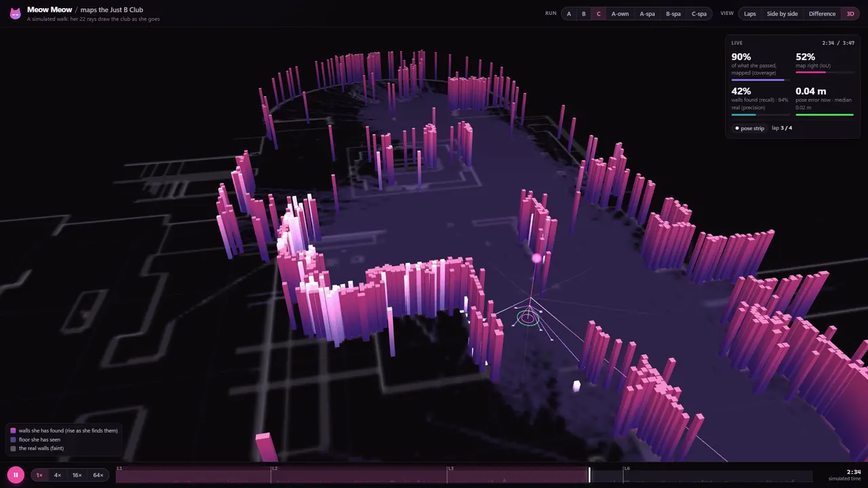Click the 0.04 m pose error value
This screenshot has width=868, height=488.
(x=811, y=91)
